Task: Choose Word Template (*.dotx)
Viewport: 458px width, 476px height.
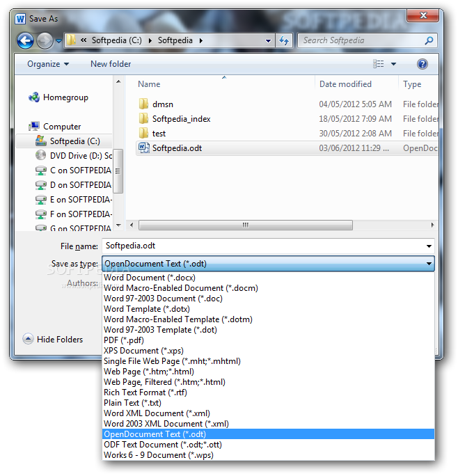Action: [268, 309]
